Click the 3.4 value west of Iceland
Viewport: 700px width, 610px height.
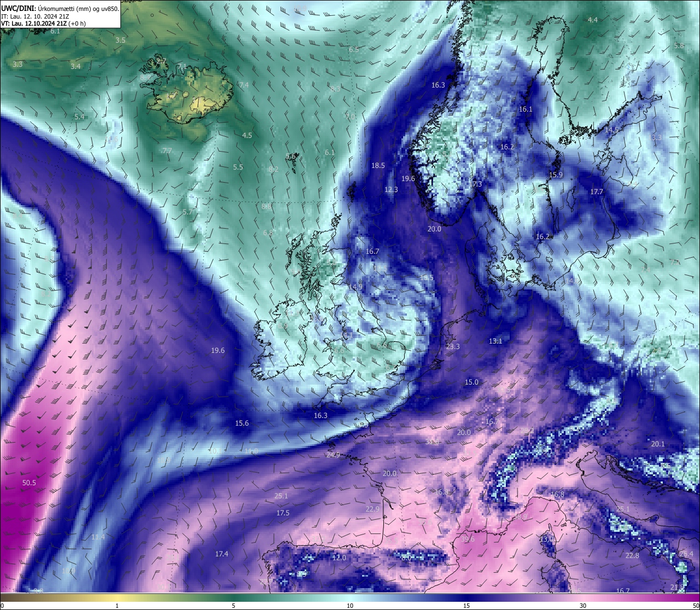tap(75, 66)
